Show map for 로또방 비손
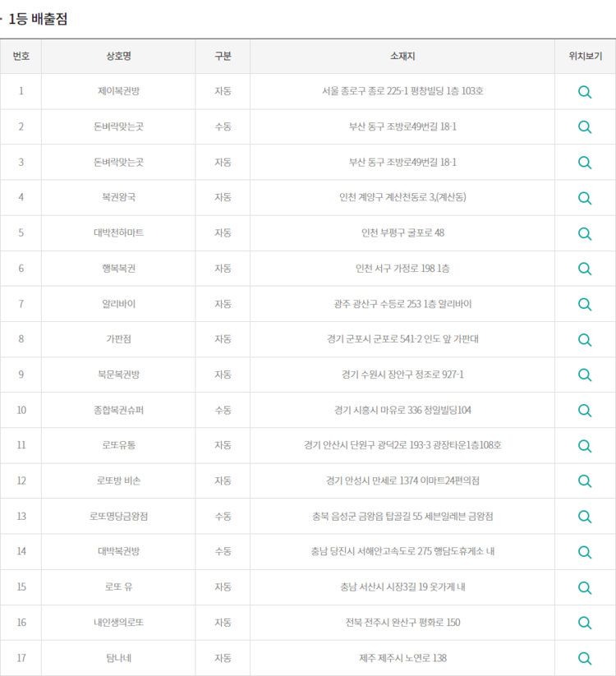This screenshot has width=616, height=676. click(x=585, y=481)
